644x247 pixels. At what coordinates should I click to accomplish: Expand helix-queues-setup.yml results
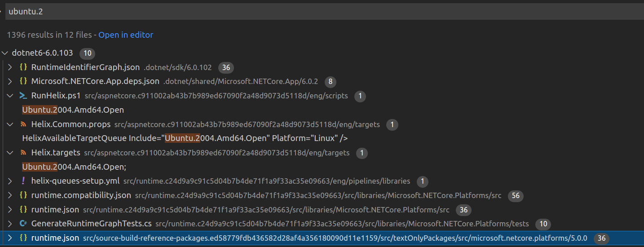10,181
